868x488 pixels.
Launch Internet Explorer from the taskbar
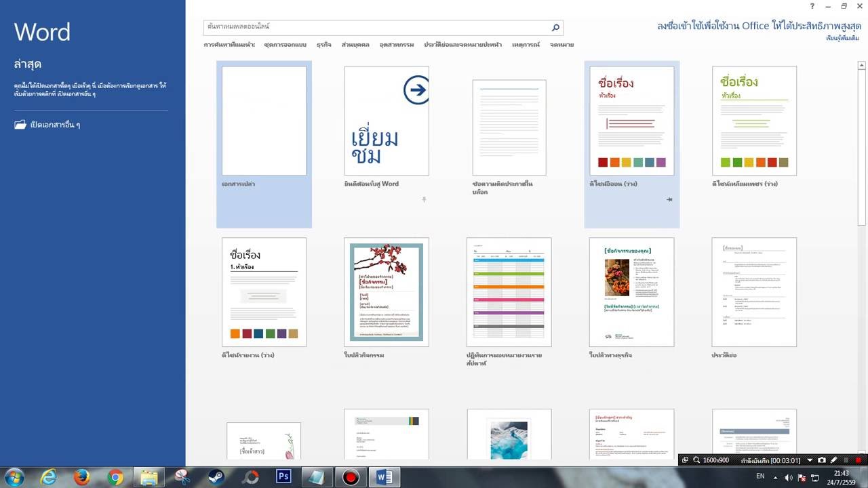coord(48,477)
